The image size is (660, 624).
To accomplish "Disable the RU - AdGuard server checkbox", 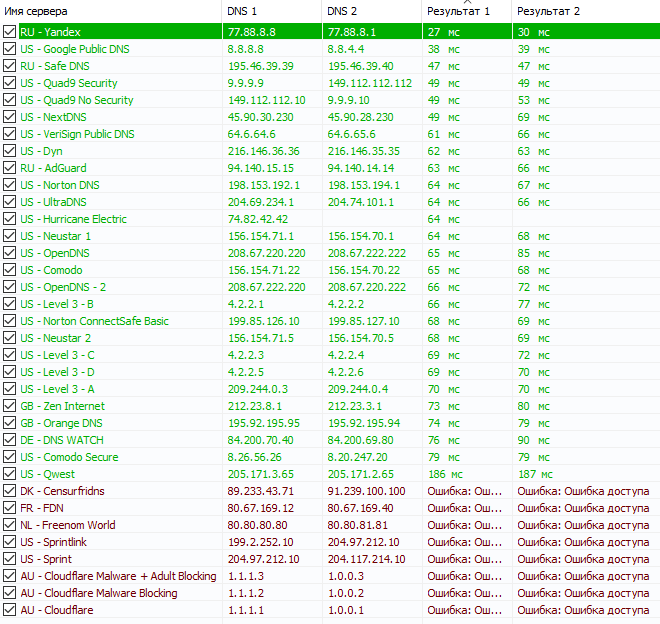I will [10, 168].
